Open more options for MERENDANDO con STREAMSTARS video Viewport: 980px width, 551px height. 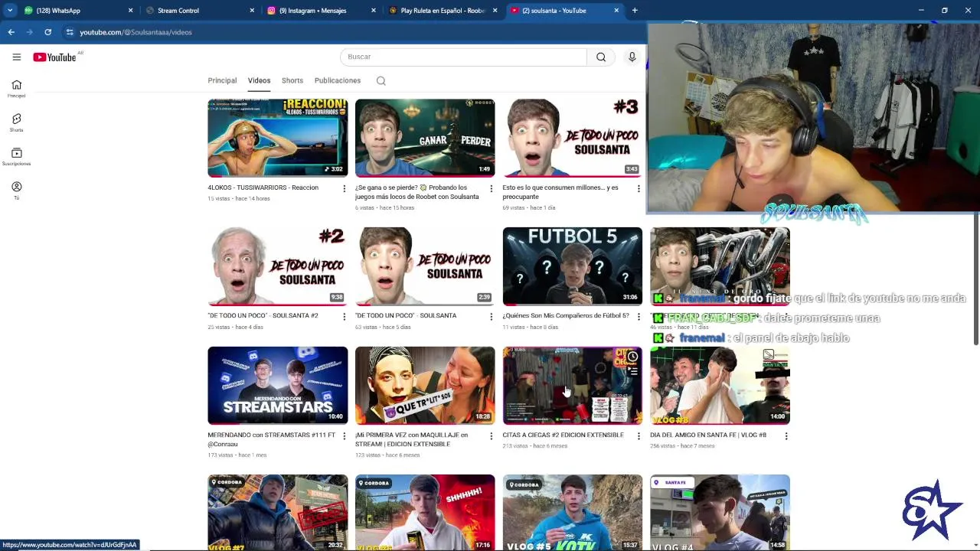pyautogui.click(x=344, y=436)
